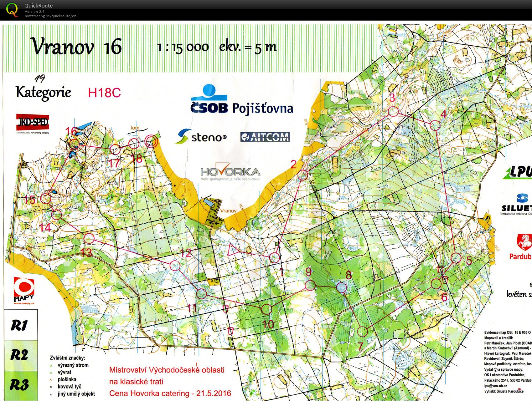The image size is (532, 401).
Task: Select control circle numbered 10
Action: coord(266,309)
